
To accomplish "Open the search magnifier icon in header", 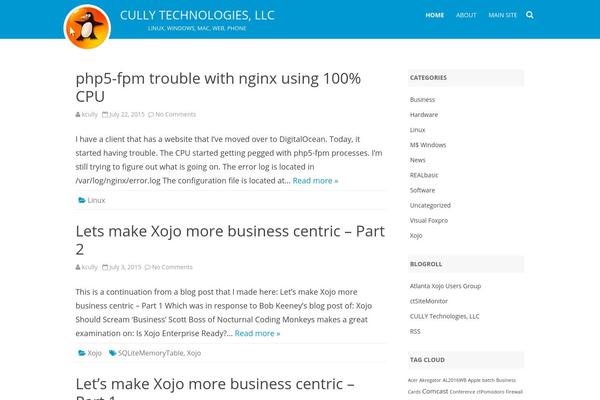I will pos(530,15).
